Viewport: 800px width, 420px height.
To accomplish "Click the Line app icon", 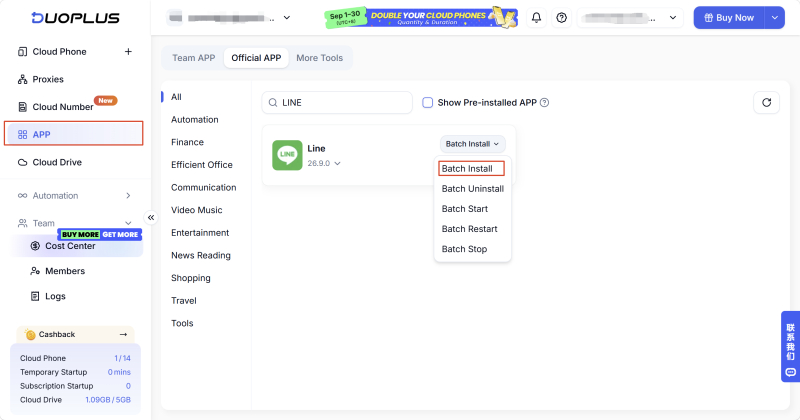I will point(287,155).
